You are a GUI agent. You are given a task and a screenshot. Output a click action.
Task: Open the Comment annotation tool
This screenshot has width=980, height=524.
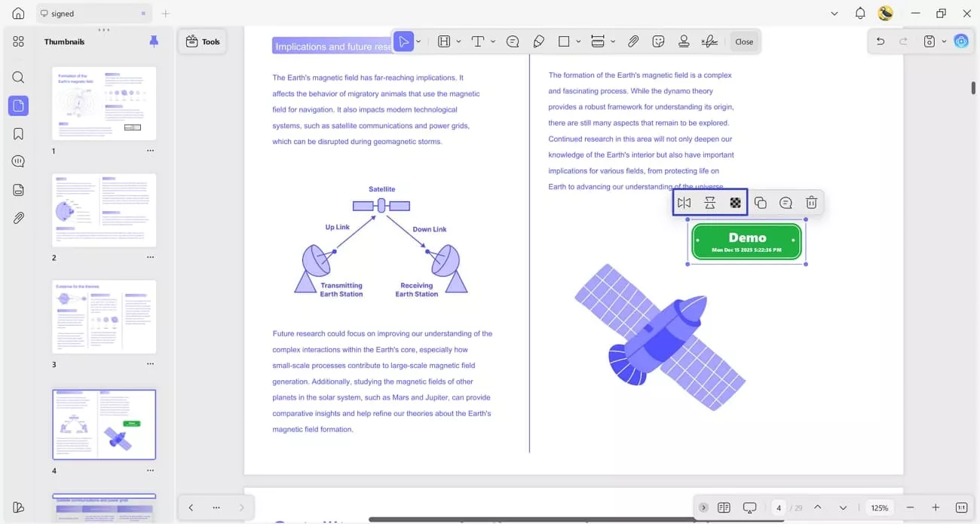click(x=513, y=41)
